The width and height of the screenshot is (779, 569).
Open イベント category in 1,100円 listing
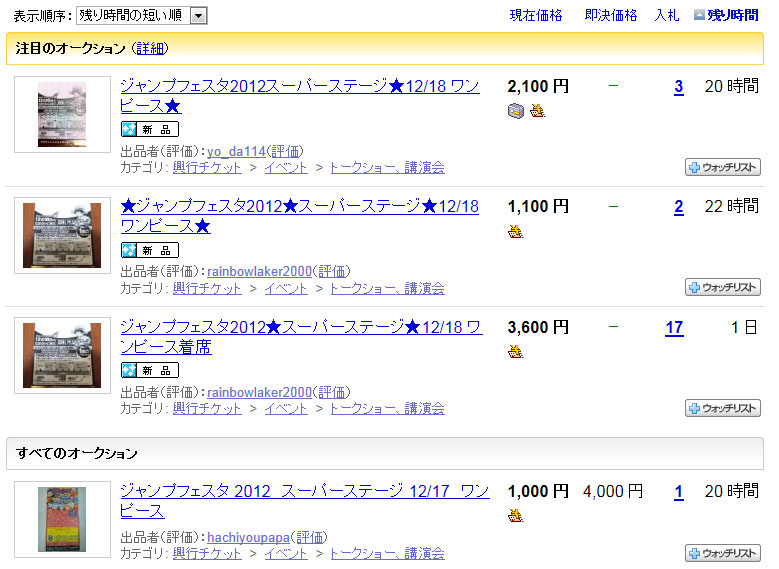point(286,288)
